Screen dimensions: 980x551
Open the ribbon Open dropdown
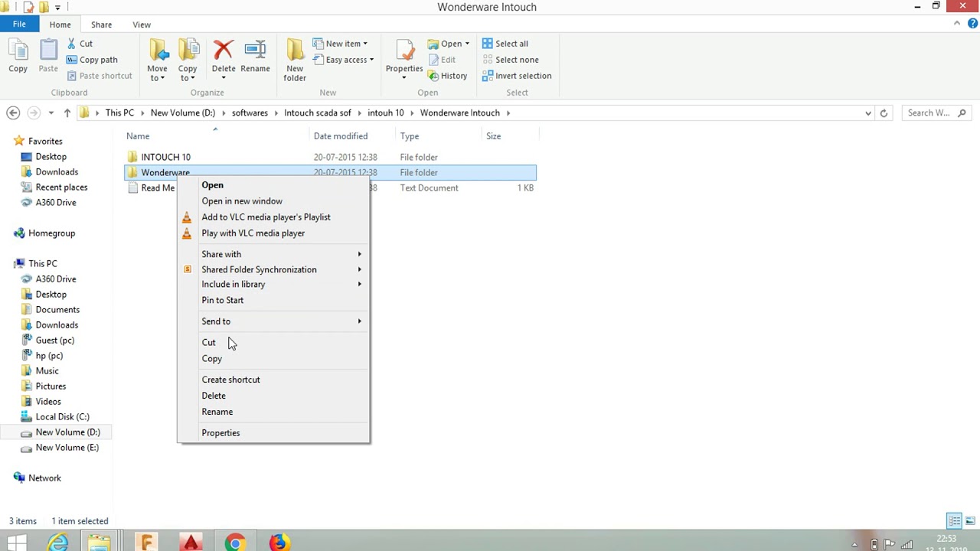[449, 44]
